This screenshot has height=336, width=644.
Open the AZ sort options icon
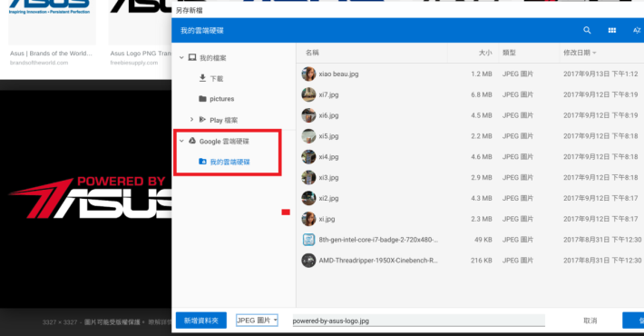click(x=637, y=31)
